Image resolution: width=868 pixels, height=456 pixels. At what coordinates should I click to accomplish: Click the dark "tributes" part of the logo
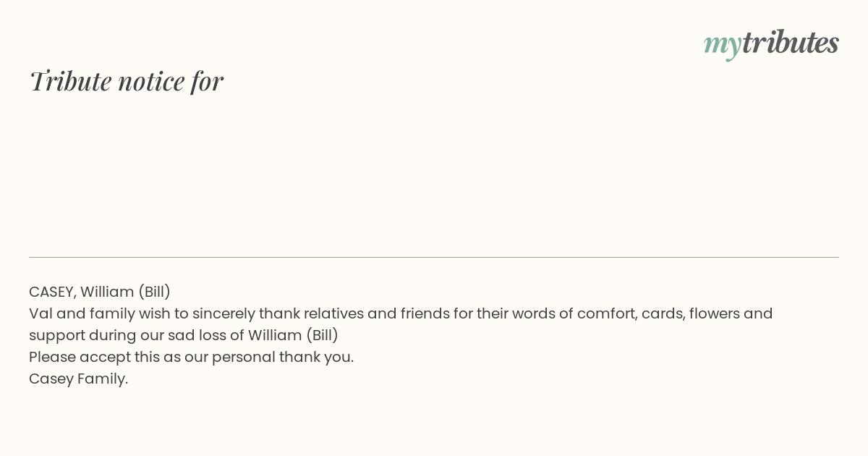point(791,42)
